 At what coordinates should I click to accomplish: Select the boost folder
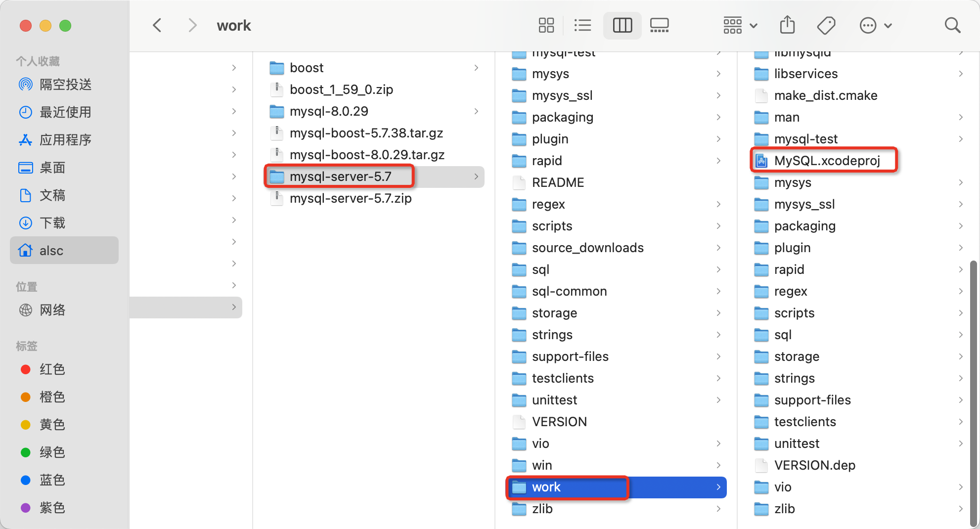point(374,68)
